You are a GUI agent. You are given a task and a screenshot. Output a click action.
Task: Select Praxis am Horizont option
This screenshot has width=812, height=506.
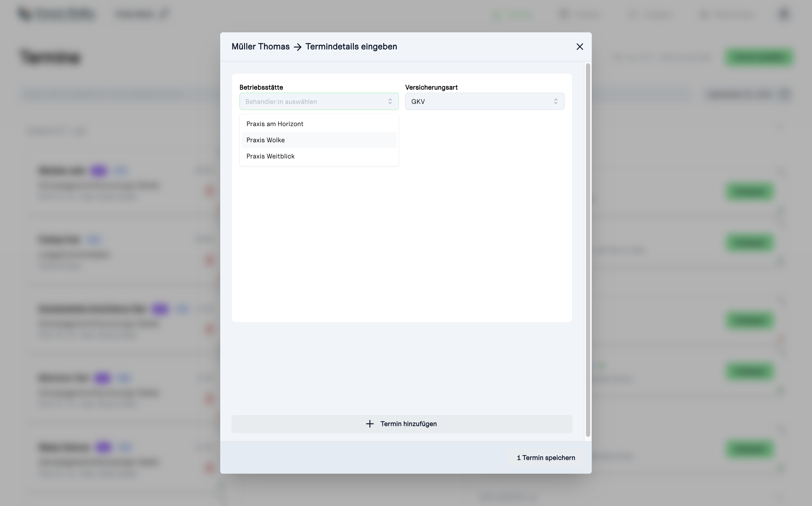(319, 124)
